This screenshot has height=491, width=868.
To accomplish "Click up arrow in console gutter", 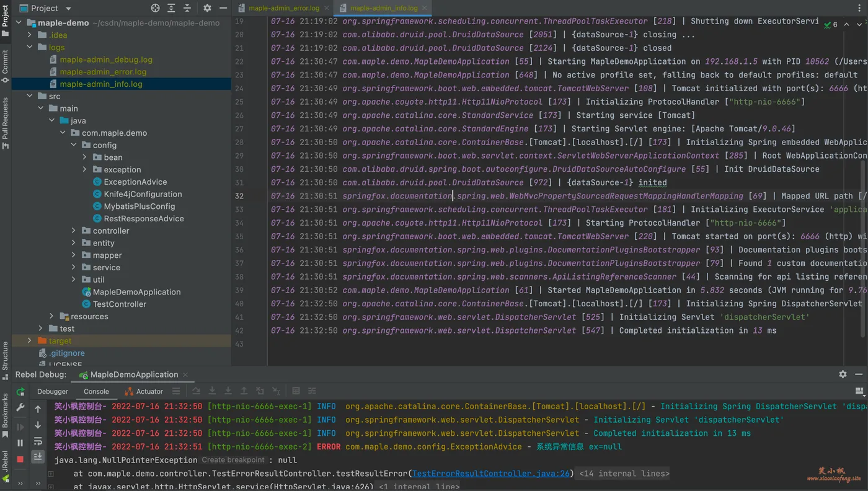I will (x=38, y=409).
